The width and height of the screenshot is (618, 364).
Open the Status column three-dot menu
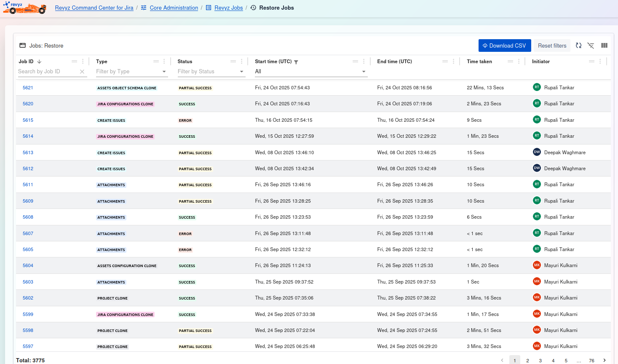pyautogui.click(x=241, y=62)
